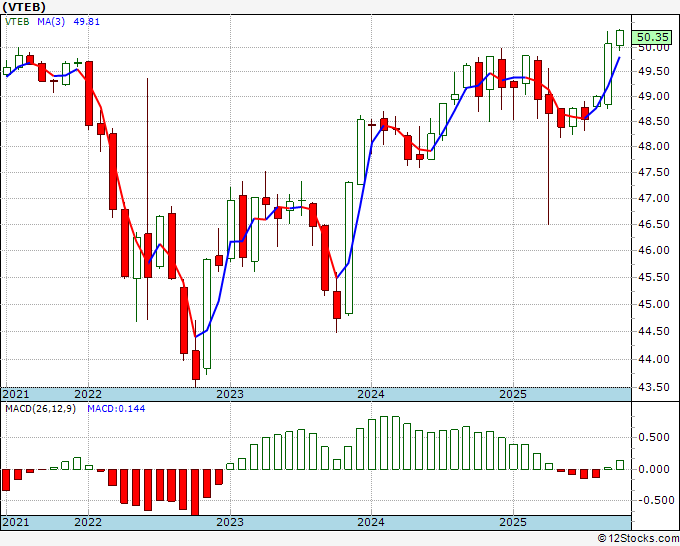This screenshot has height=546, width=680.
Task: Click the 47.00 price axis label
Action: [x=654, y=198]
